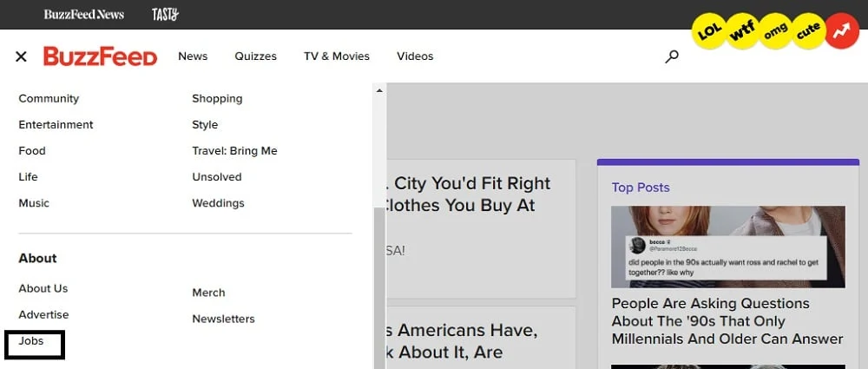Go to Travel: Bring Me section
868x369 pixels.
point(234,151)
